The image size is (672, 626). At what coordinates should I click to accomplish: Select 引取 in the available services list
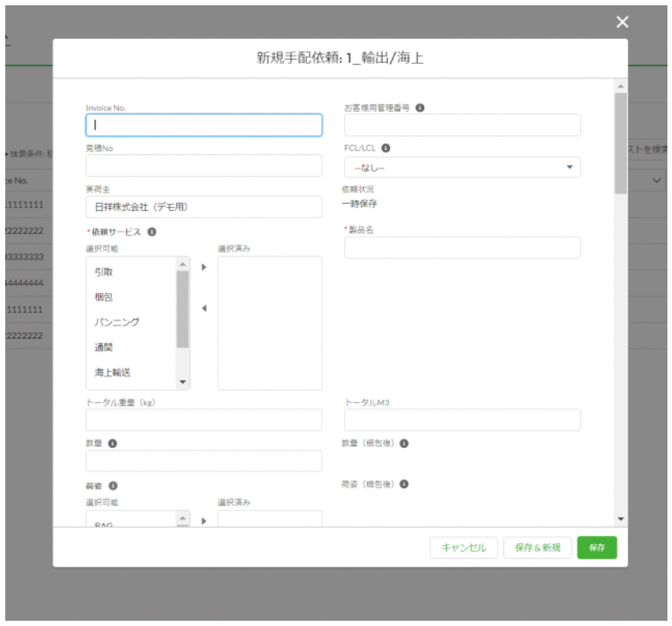pyautogui.click(x=103, y=271)
